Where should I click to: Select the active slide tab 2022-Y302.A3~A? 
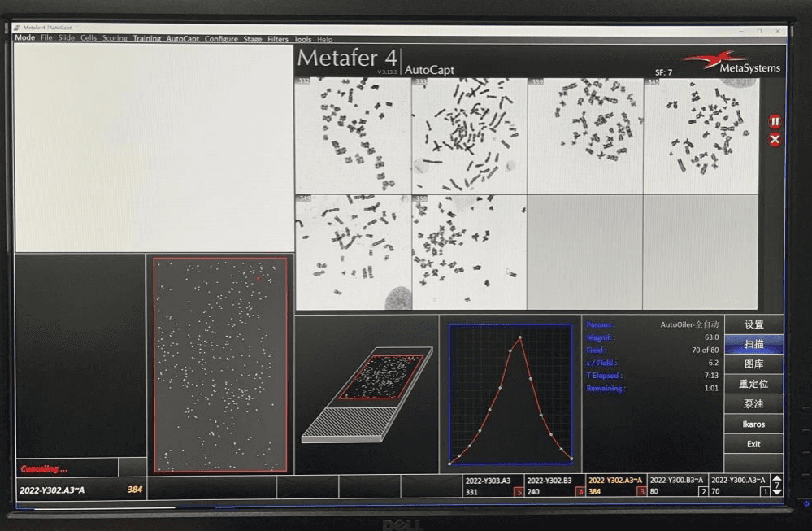(615, 485)
